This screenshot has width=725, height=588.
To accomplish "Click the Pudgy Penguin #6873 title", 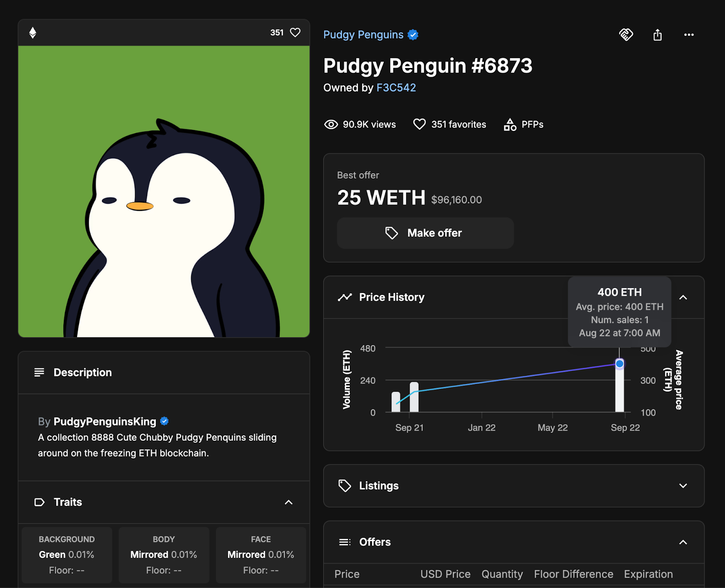I will 428,66.
